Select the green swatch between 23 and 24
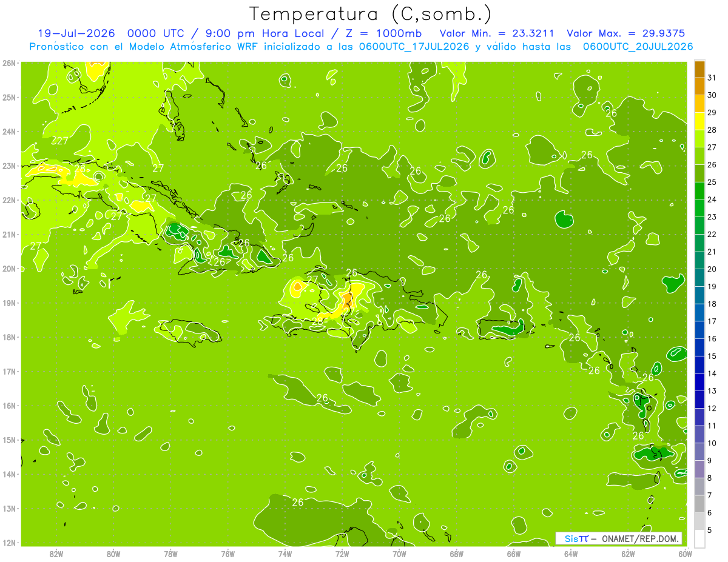The image size is (728, 562). [699, 208]
